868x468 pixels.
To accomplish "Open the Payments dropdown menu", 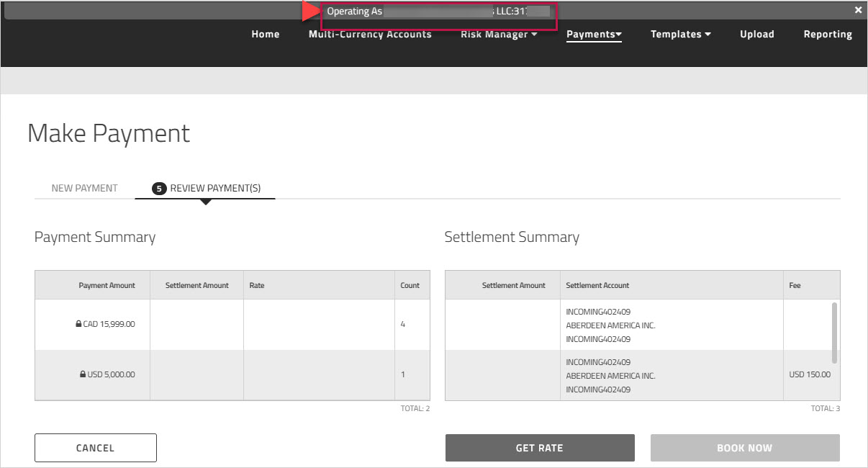I will tap(594, 35).
